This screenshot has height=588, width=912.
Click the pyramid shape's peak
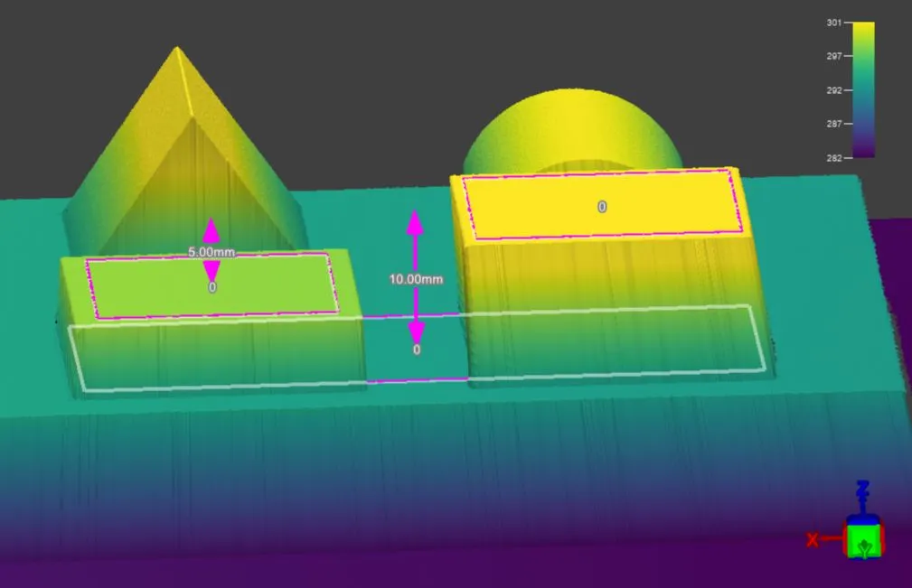tap(176, 49)
